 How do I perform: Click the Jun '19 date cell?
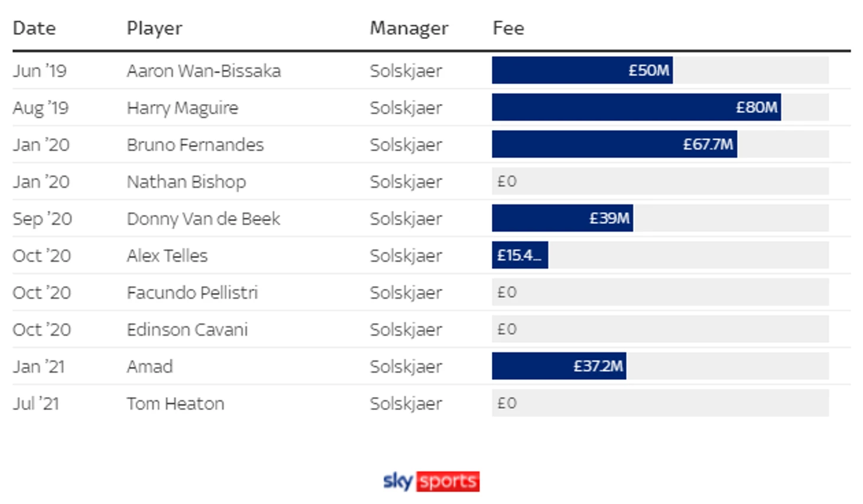click(40, 71)
